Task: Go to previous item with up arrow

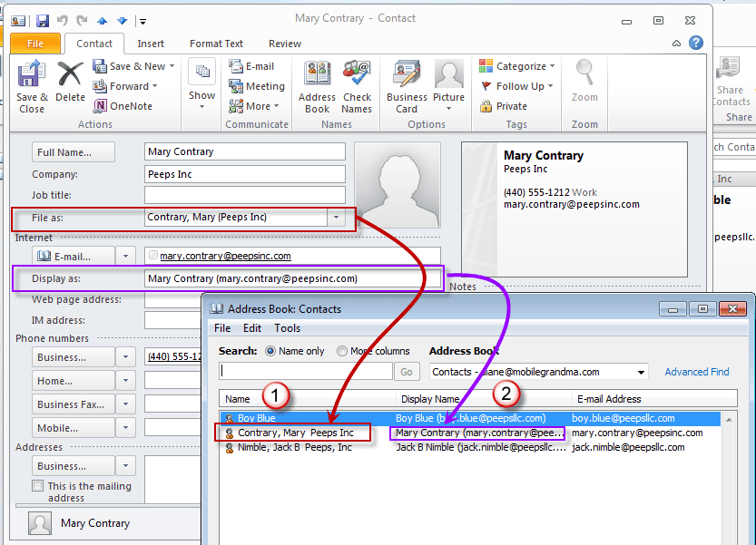Action: (x=103, y=21)
